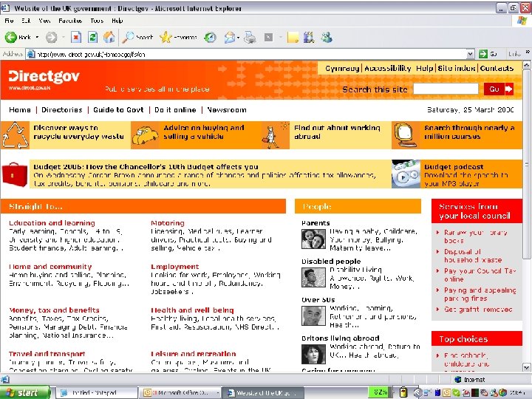The image size is (532, 399).
Task: Click in the Search this site field
Action: 446,89
